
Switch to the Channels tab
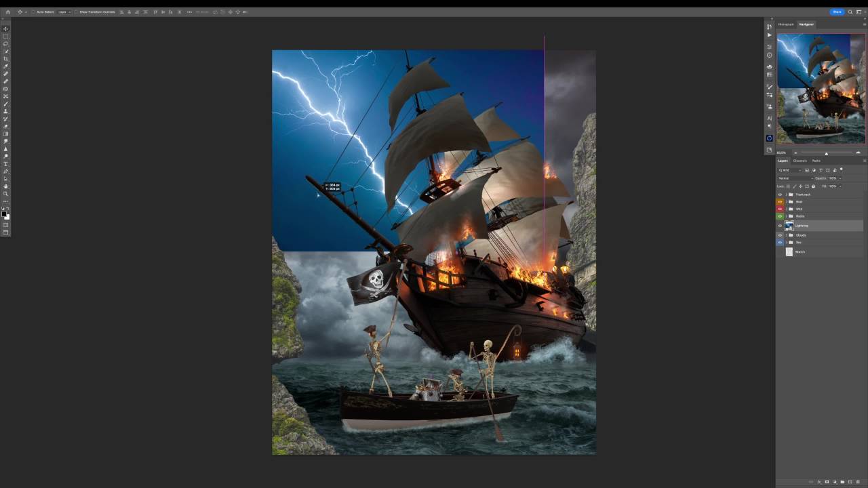[x=800, y=161]
